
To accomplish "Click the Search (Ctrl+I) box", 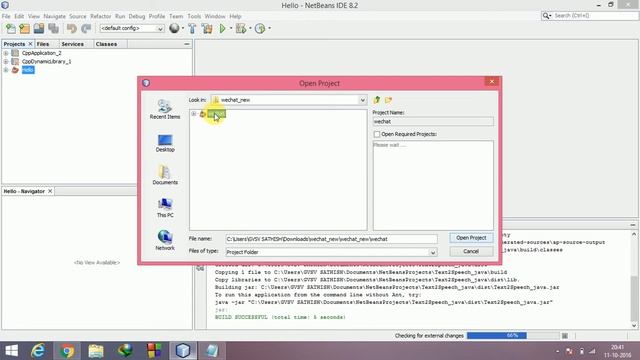I will pos(595,16).
